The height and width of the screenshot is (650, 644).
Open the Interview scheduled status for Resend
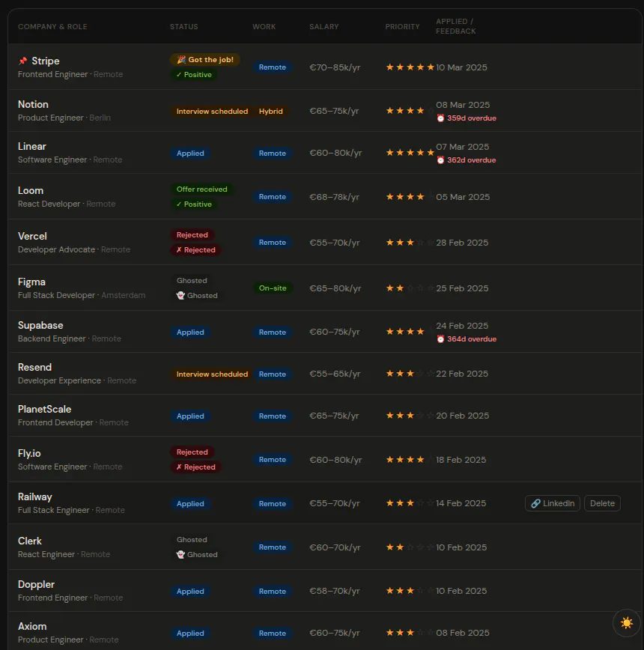coord(212,374)
